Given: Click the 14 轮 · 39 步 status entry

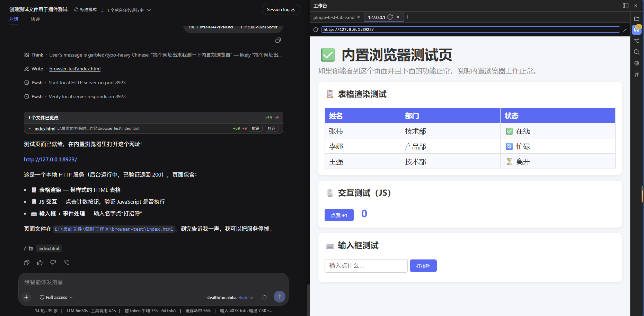Looking at the screenshot, I should point(46,311).
